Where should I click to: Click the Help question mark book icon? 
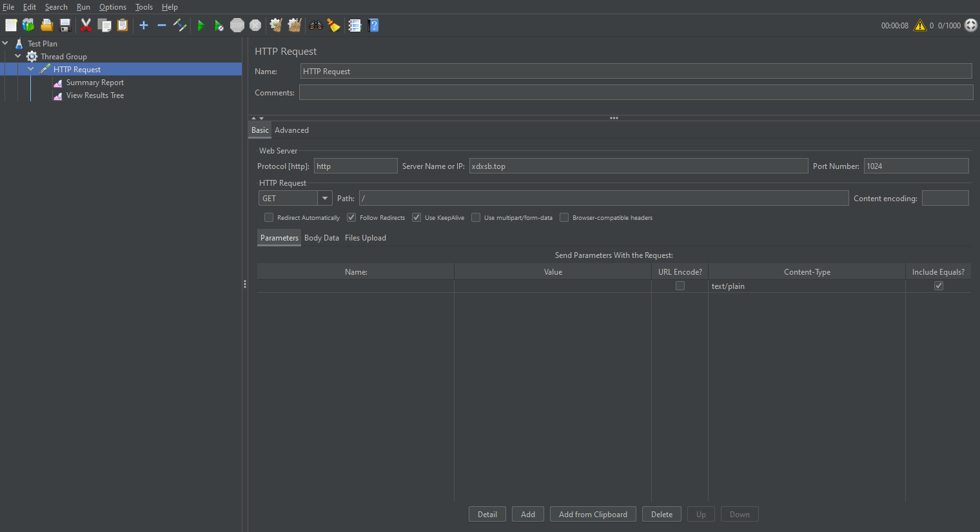373,26
